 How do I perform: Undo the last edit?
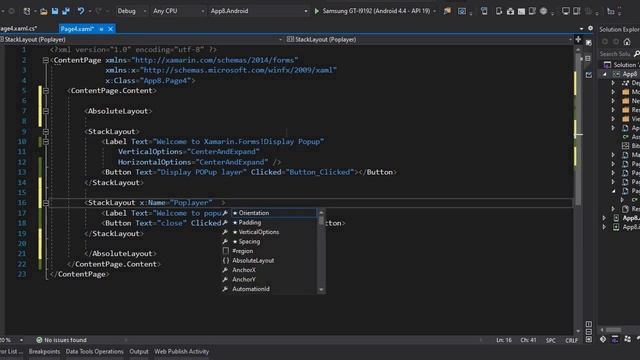[x=80, y=11]
